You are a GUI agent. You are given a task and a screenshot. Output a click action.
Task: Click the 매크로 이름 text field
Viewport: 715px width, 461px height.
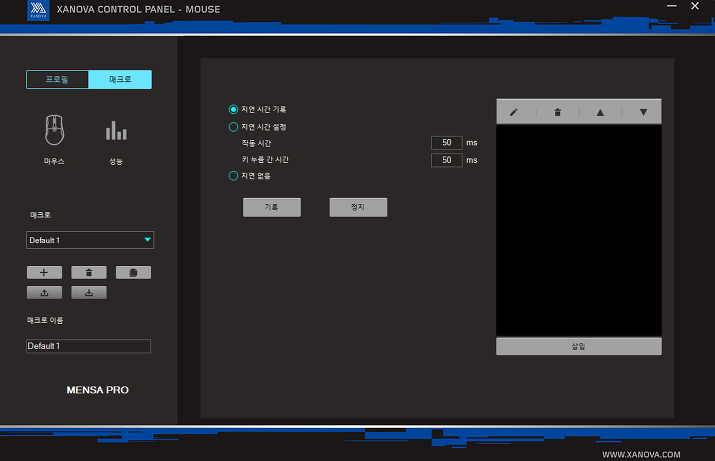88,346
